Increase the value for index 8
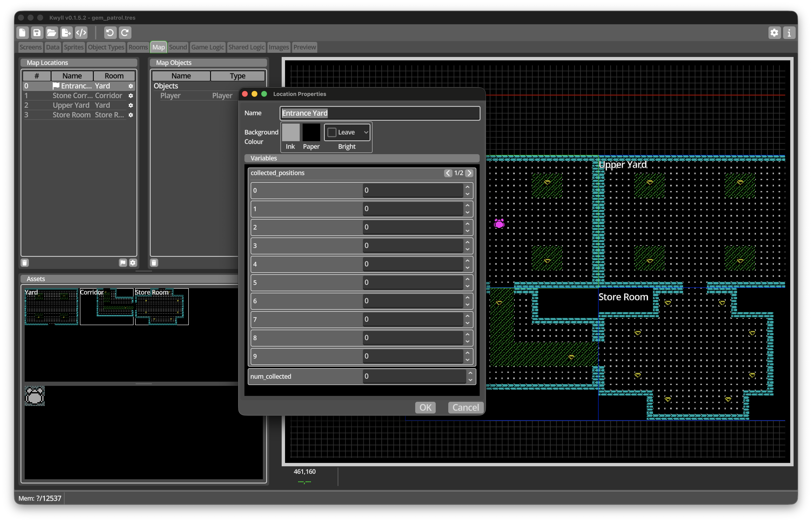812x522 pixels. pos(468,334)
